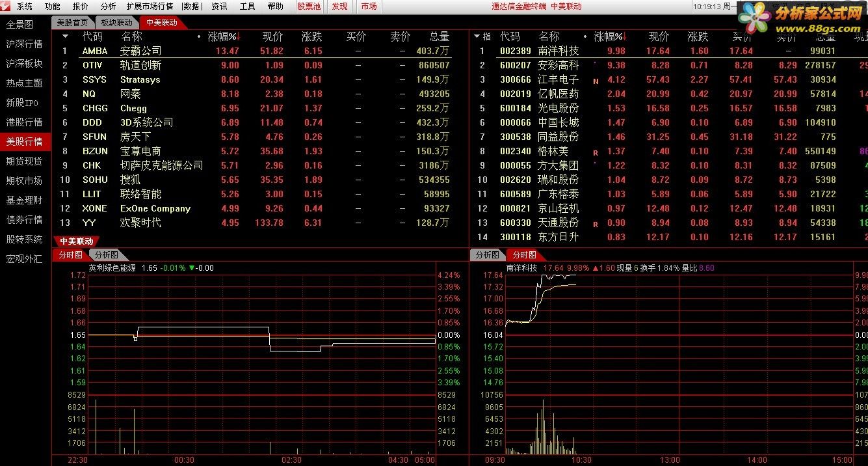
Task: Switch to the 板块联动 tab
Action: coord(116,22)
